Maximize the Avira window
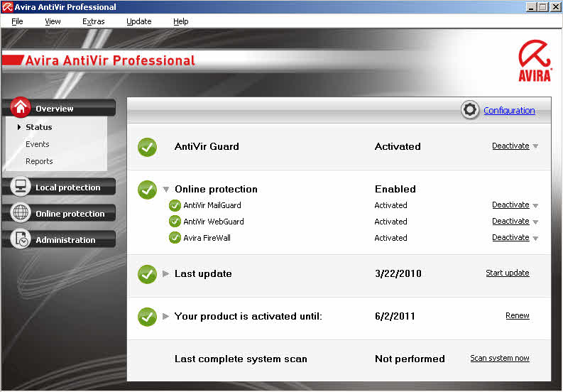The height and width of the screenshot is (392, 563). (543, 7)
